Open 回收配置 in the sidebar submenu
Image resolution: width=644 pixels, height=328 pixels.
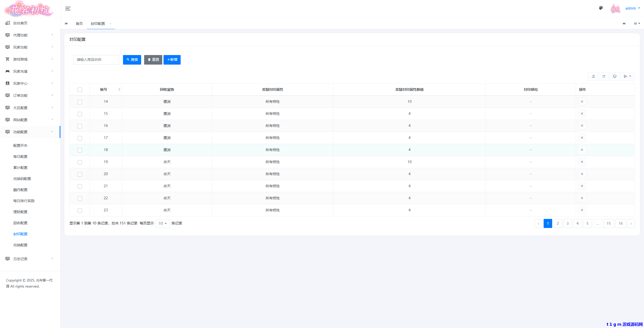(20, 223)
